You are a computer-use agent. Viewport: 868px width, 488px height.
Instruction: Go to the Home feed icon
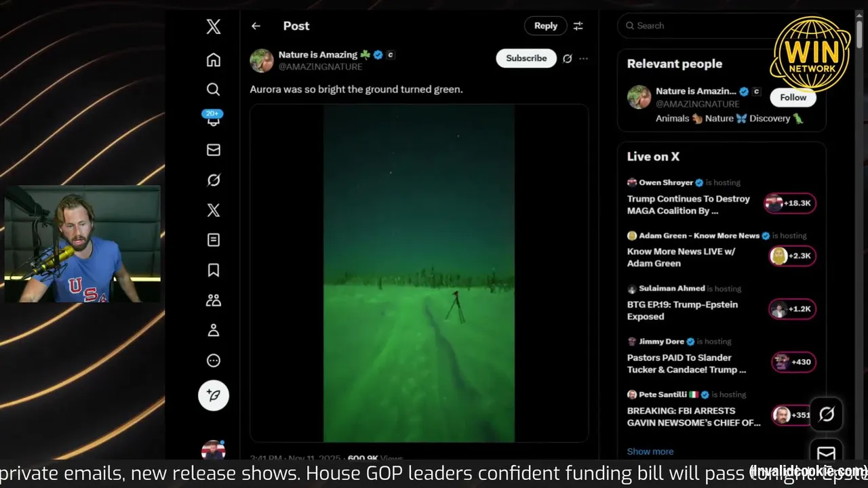click(x=214, y=60)
